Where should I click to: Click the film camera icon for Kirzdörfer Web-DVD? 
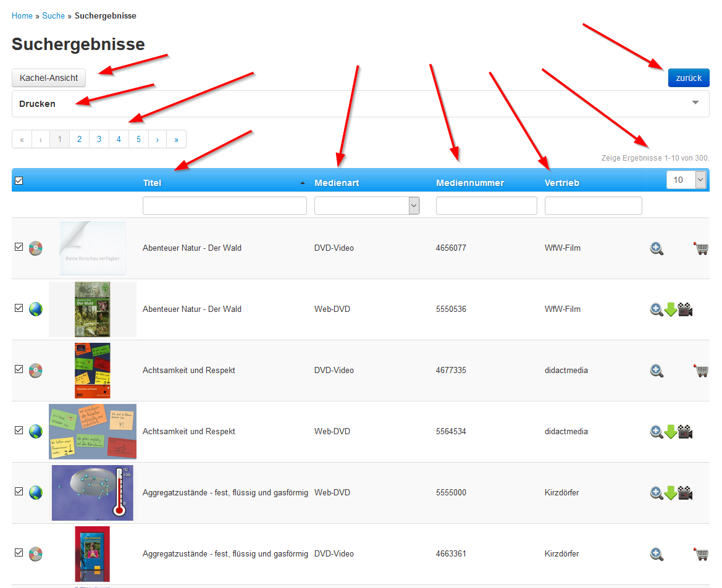(685, 493)
